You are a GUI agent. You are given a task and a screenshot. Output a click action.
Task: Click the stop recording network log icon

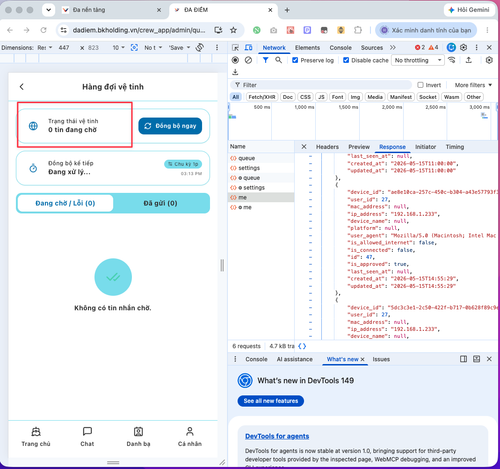point(235,60)
